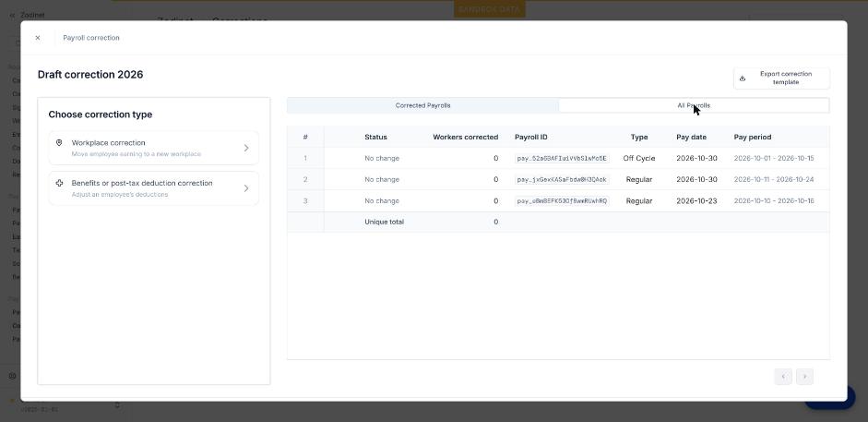Click the Choose correction type heading
868x422 pixels.
point(101,115)
